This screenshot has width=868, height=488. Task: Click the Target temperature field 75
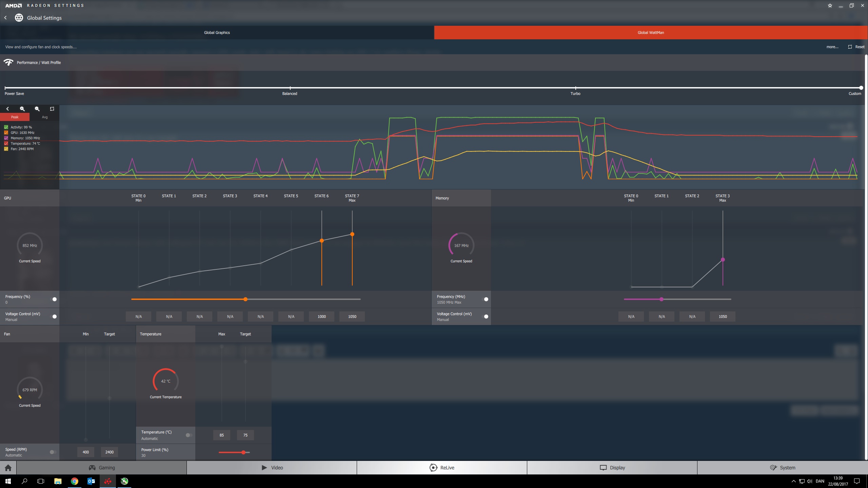(x=245, y=435)
